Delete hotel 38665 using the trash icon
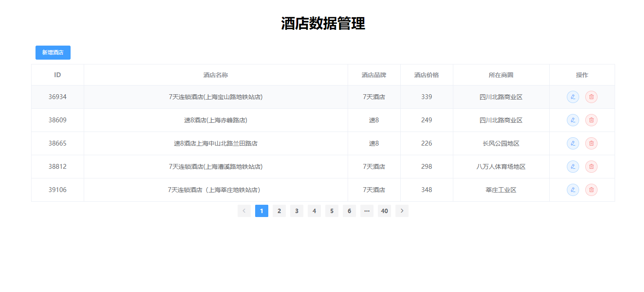The width and height of the screenshot is (644, 292). pyautogui.click(x=591, y=143)
